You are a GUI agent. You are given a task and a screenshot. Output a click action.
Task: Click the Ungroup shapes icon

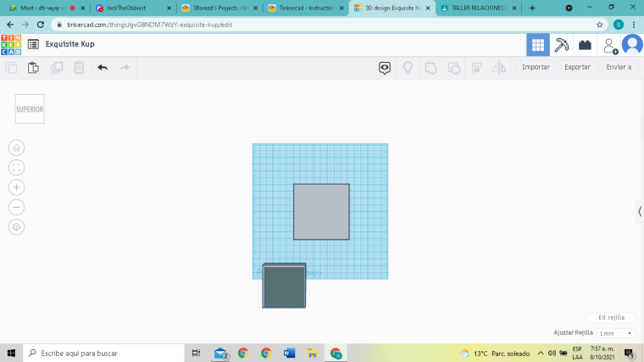tap(454, 68)
